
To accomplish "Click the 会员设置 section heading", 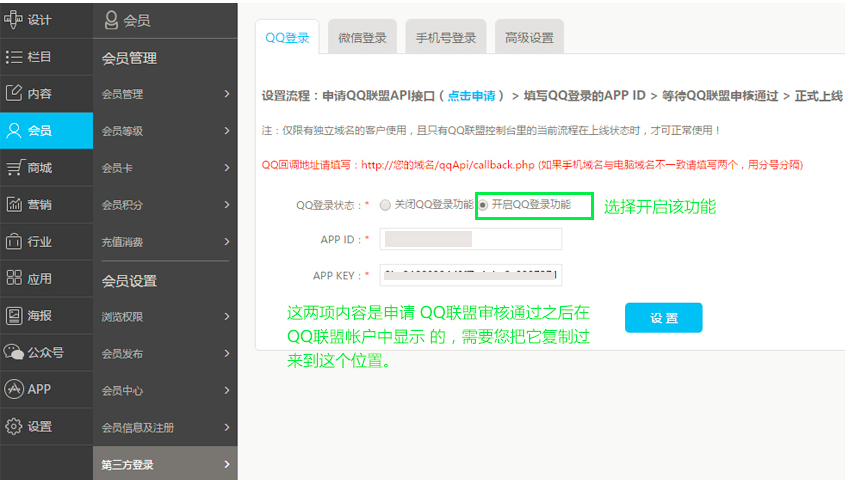I will tap(129, 281).
